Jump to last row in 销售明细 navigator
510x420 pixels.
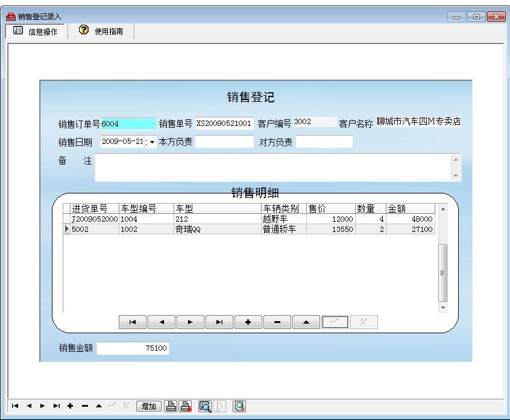point(219,322)
